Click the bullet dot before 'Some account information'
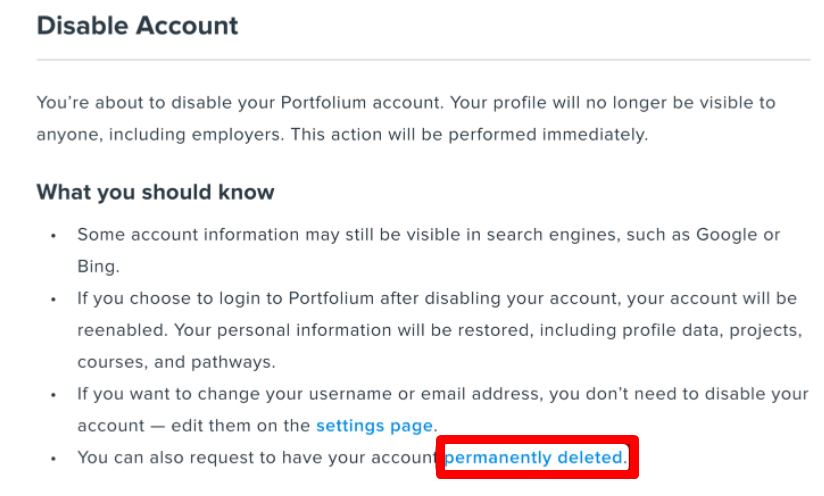Screen dimensions: 824x496 pos(54,236)
